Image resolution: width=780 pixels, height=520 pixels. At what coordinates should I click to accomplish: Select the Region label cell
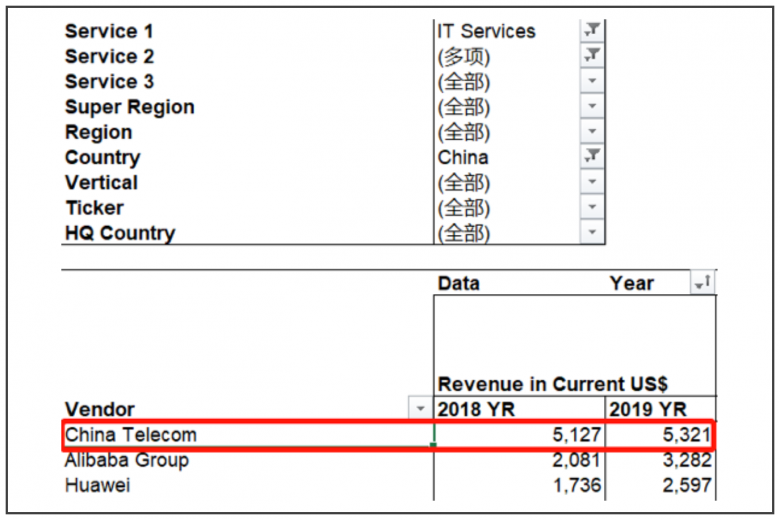pos(98,132)
